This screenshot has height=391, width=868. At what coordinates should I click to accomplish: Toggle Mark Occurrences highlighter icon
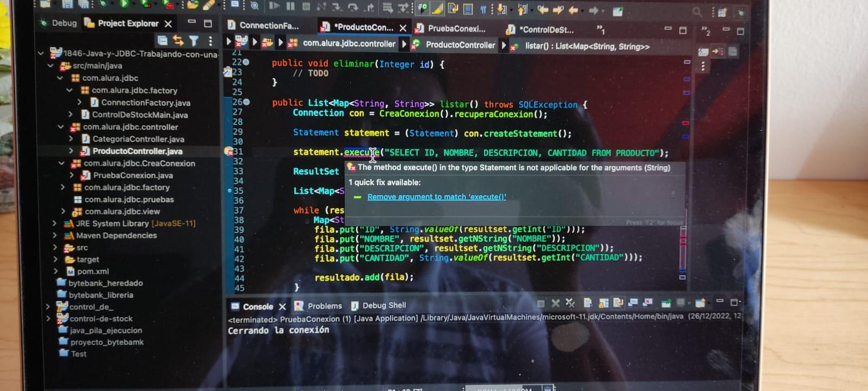click(x=437, y=8)
